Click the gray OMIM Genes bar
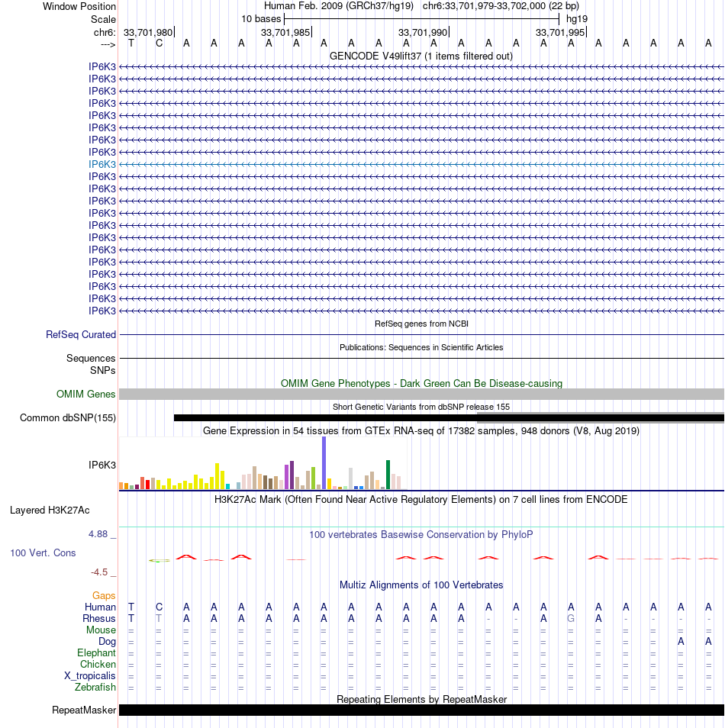The height and width of the screenshot is (728, 725). coord(421,395)
